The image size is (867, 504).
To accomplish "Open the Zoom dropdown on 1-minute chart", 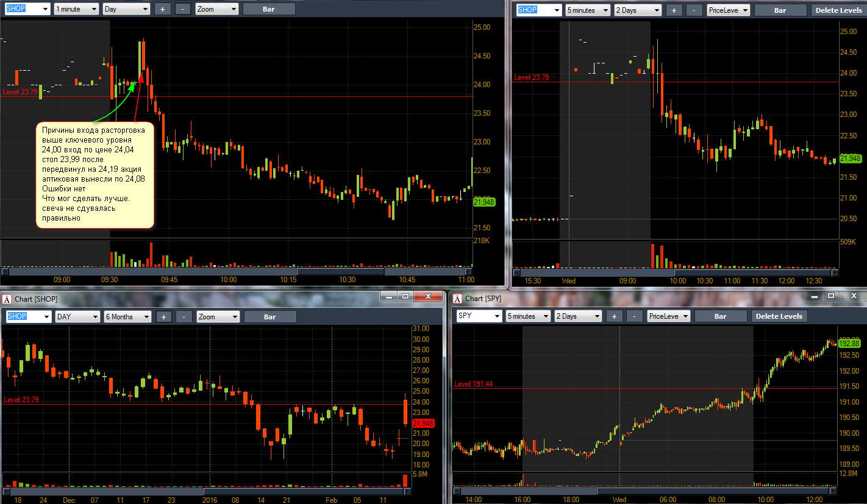I will [x=217, y=9].
